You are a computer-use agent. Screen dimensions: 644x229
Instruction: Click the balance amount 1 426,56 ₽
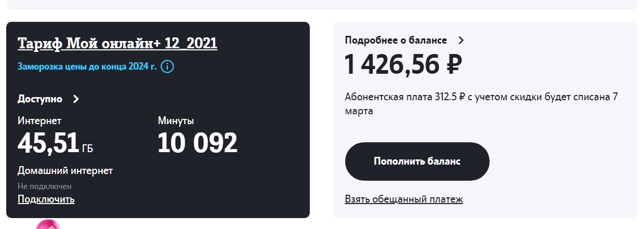(x=403, y=64)
